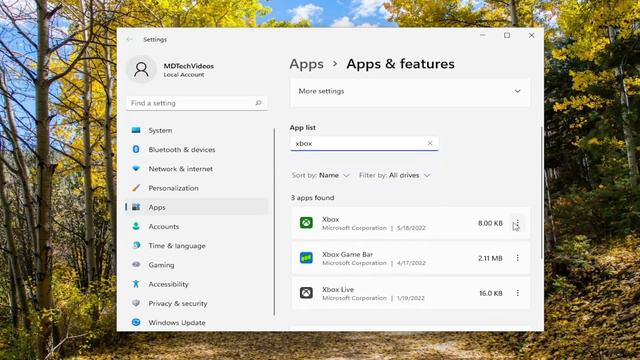Click the Windows Update icon
Viewport: 640px width, 360px height.
pos(136,322)
